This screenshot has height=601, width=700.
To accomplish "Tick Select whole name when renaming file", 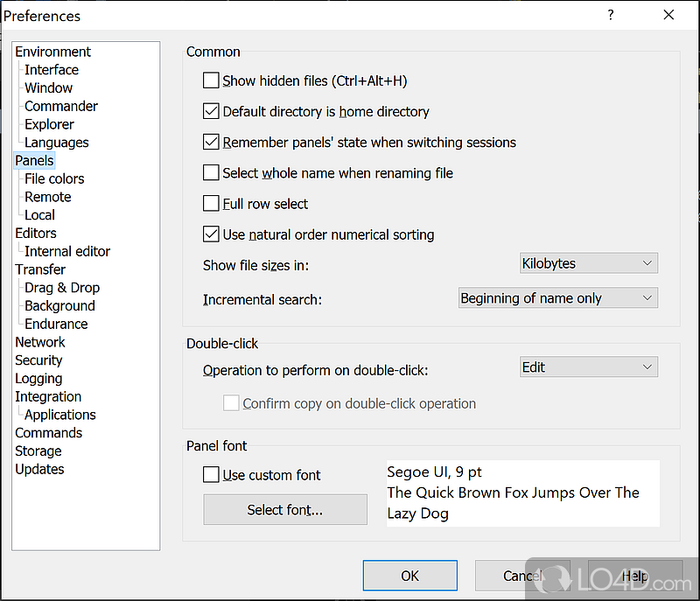I will [x=211, y=173].
